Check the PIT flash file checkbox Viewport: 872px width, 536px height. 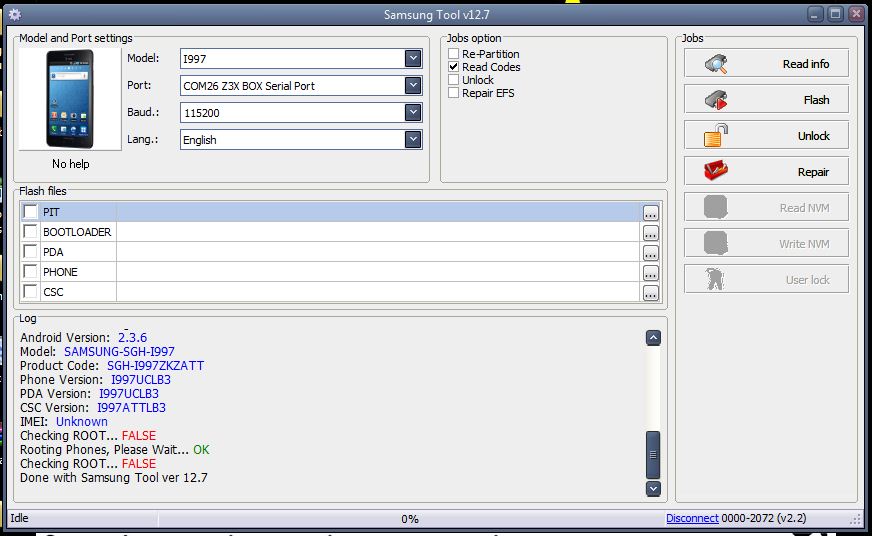coord(31,211)
